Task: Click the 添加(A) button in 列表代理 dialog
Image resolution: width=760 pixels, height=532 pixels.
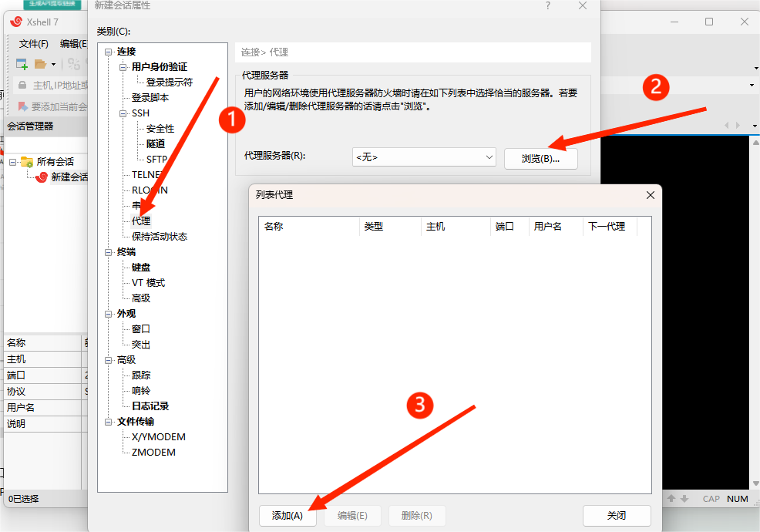Action: pyautogui.click(x=288, y=516)
